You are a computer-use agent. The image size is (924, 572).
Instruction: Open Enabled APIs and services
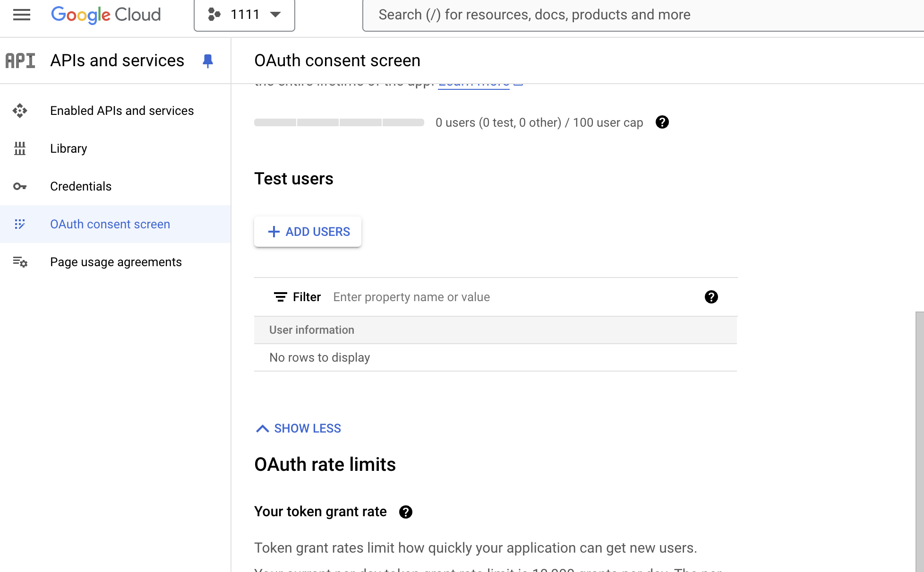(121, 111)
